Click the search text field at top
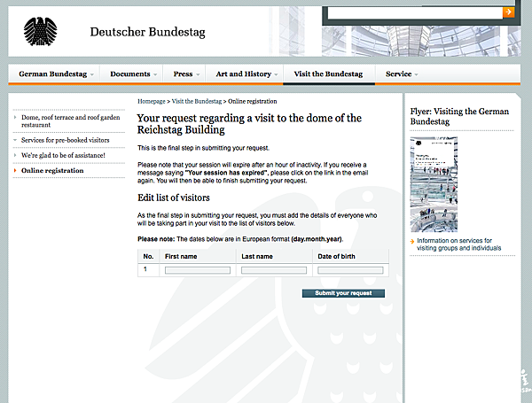Screen dimensions: 532x403 (x=415, y=13)
